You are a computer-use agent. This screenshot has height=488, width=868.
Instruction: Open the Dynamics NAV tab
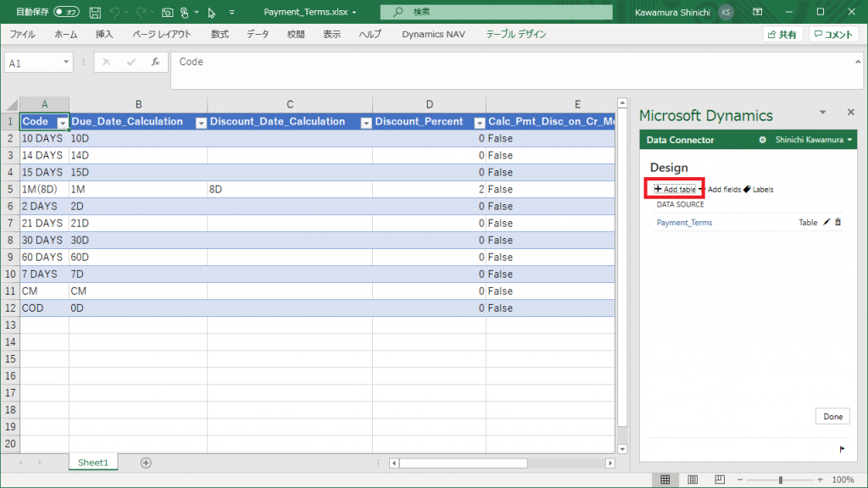(x=433, y=34)
